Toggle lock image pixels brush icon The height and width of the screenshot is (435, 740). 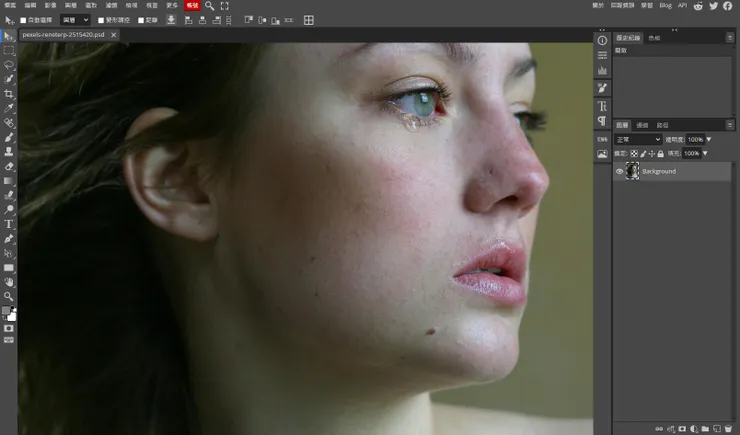[x=643, y=153]
